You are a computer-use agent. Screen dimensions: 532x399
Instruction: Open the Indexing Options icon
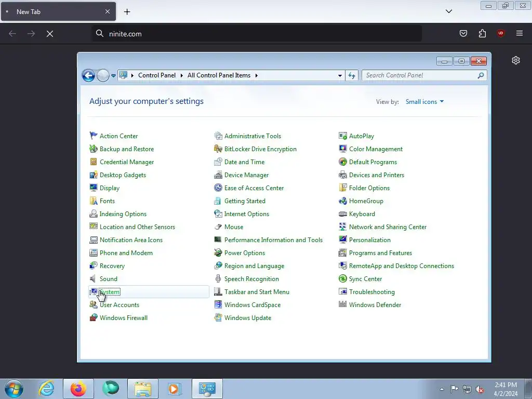coord(94,214)
